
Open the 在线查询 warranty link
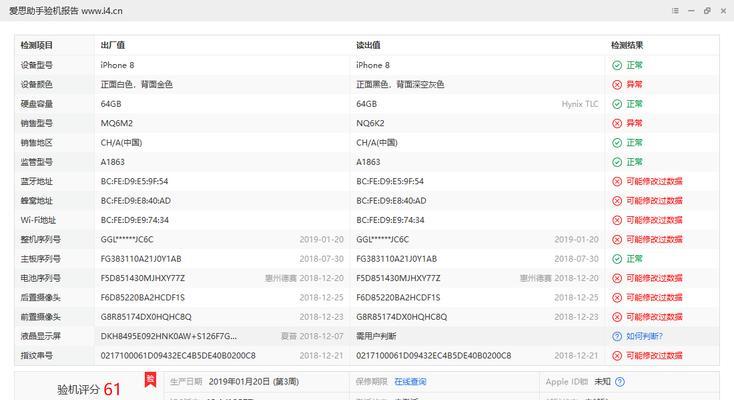click(x=410, y=382)
